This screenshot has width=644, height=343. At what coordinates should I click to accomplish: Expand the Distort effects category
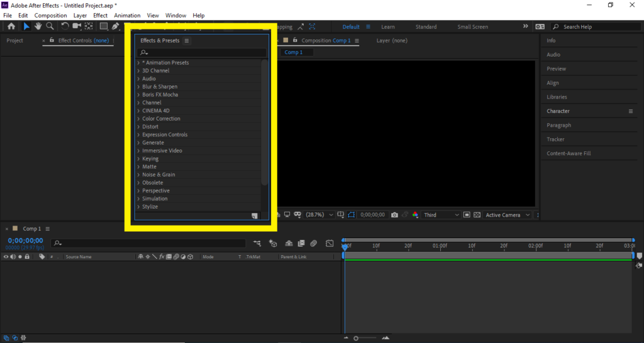pyautogui.click(x=138, y=127)
